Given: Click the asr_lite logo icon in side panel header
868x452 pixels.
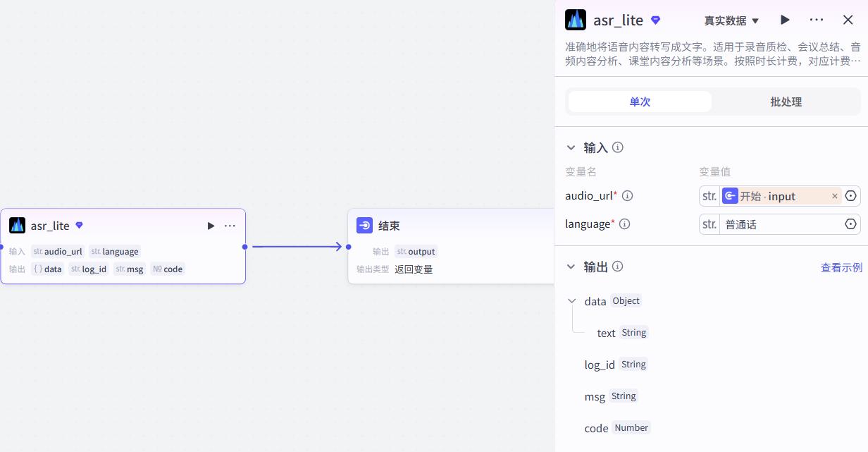Looking at the screenshot, I should point(576,20).
